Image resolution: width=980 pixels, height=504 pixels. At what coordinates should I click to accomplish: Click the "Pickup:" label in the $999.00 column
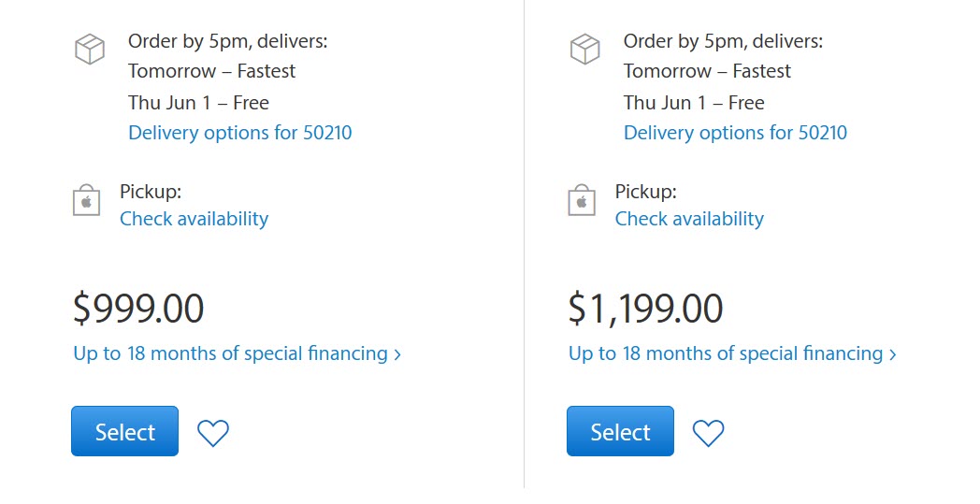[151, 192]
